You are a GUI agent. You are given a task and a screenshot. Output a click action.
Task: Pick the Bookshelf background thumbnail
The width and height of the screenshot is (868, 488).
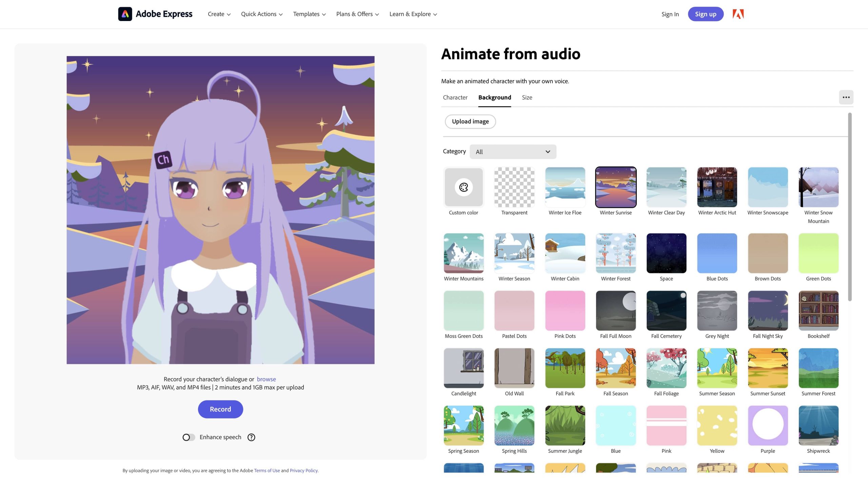pyautogui.click(x=818, y=310)
